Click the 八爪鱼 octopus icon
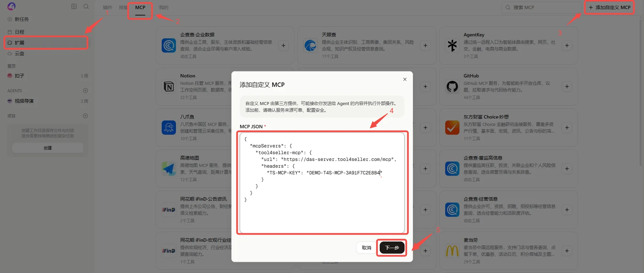The width and height of the screenshot is (644, 273). coord(169,128)
